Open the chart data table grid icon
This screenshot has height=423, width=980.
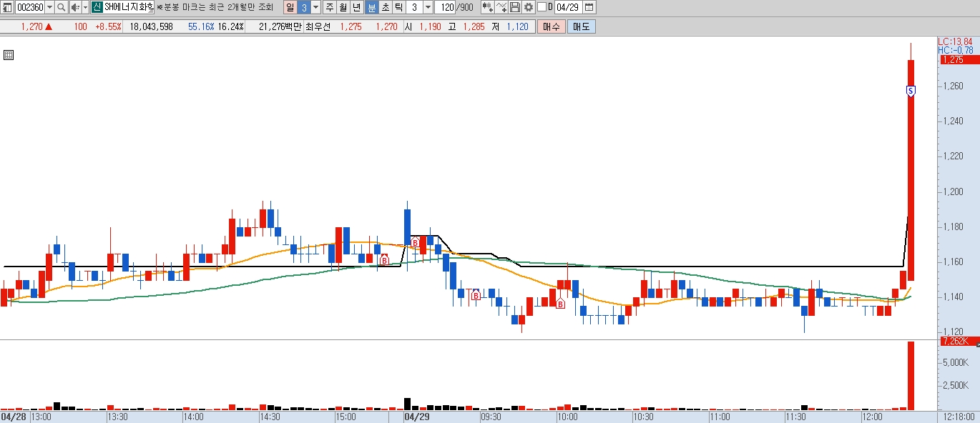[x=9, y=55]
